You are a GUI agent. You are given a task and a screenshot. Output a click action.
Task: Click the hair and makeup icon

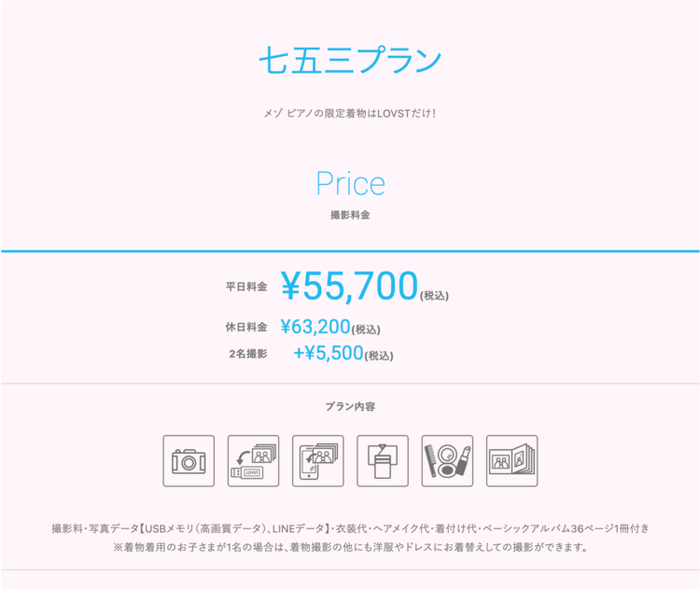(447, 461)
